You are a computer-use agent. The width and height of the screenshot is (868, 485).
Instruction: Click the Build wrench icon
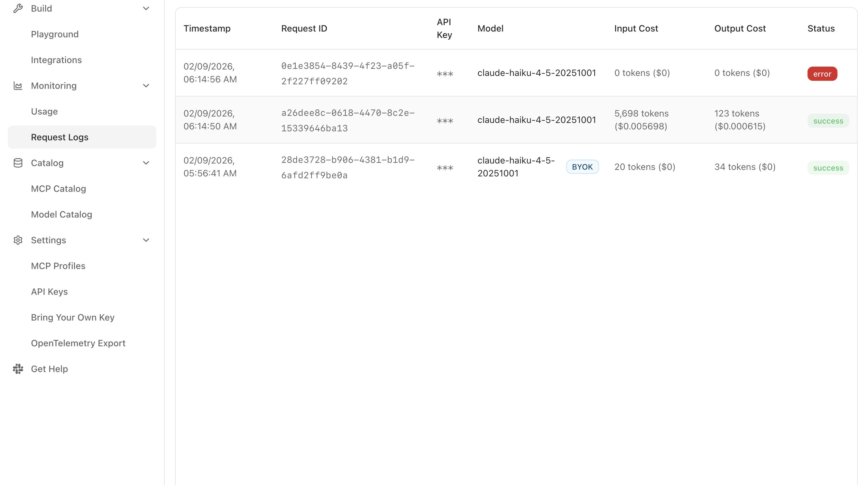click(18, 8)
